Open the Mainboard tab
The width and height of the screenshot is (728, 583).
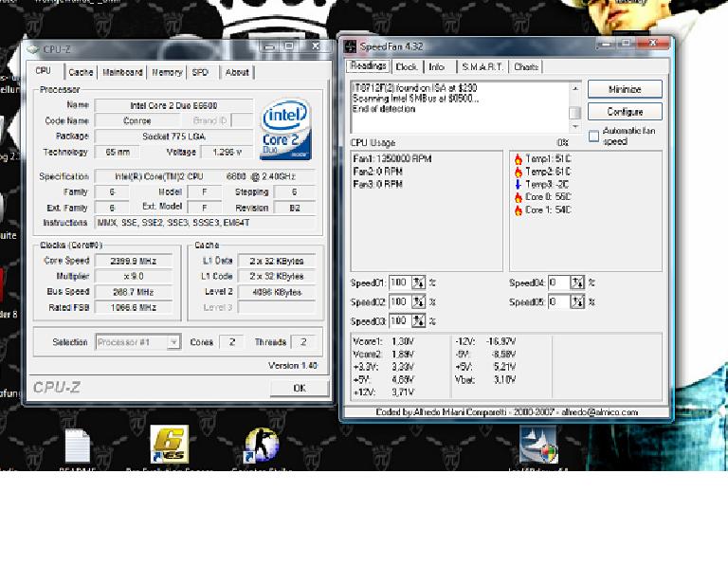pyautogui.click(x=122, y=72)
